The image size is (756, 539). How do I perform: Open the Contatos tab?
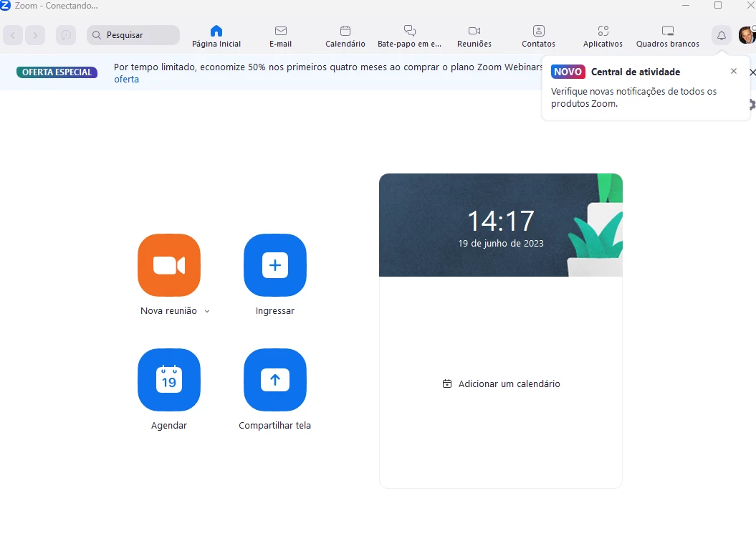coord(539,37)
